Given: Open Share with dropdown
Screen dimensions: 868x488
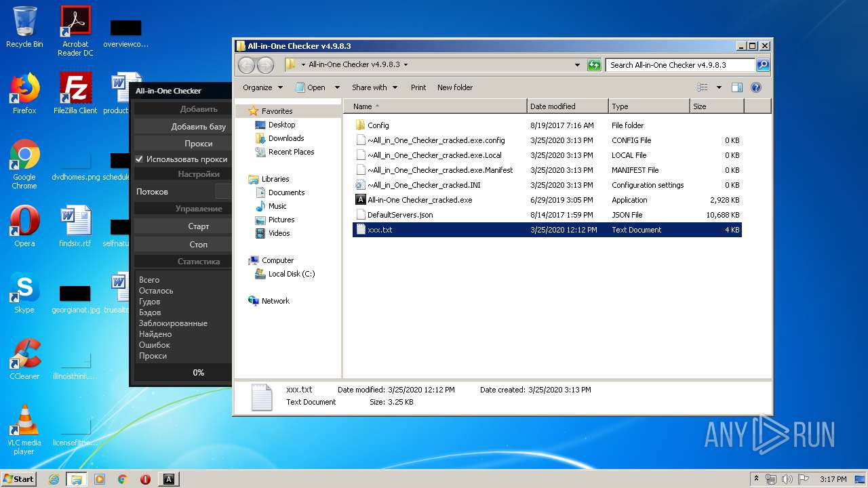Looking at the screenshot, I should (373, 87).
